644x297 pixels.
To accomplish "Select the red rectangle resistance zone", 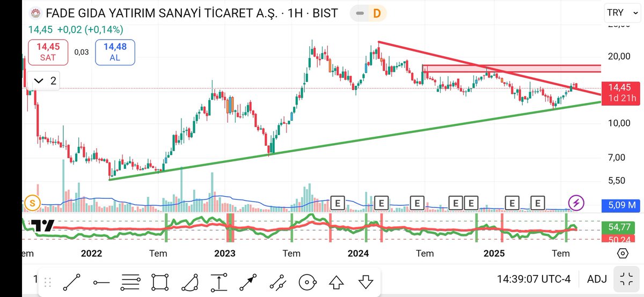I will click(x=511, y=68).
